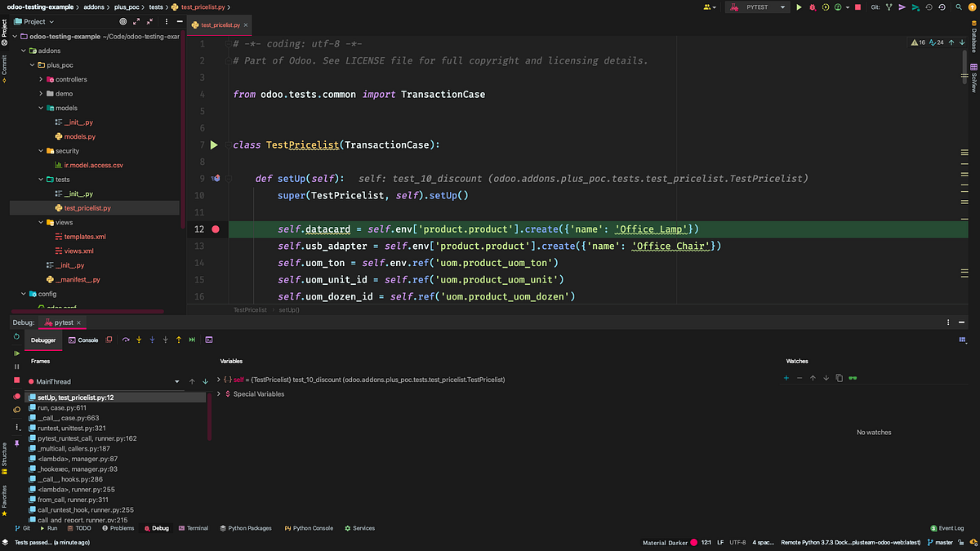Run with coverage icon in top toolbar
This screenshot has height=551, width=980.
[826, 7]
